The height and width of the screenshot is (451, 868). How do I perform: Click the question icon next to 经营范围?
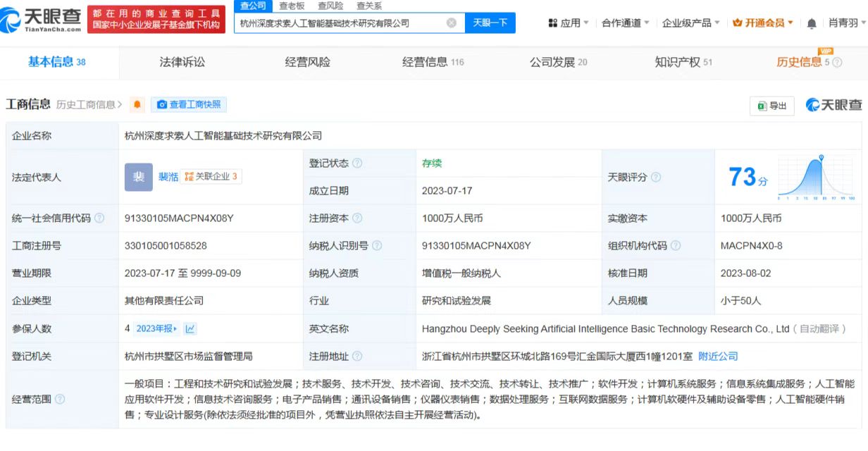[60, 400]
